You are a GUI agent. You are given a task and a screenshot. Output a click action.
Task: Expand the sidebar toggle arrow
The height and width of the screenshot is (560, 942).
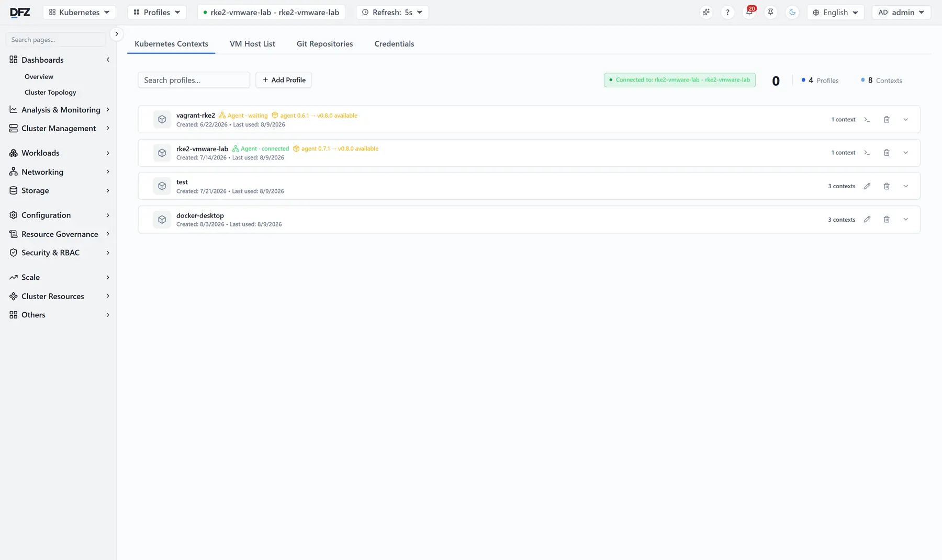[117, 34]
